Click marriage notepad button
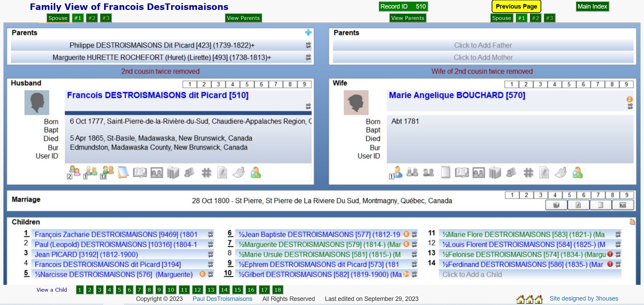Viewport: 644px width, 305px height. [601, 205]
